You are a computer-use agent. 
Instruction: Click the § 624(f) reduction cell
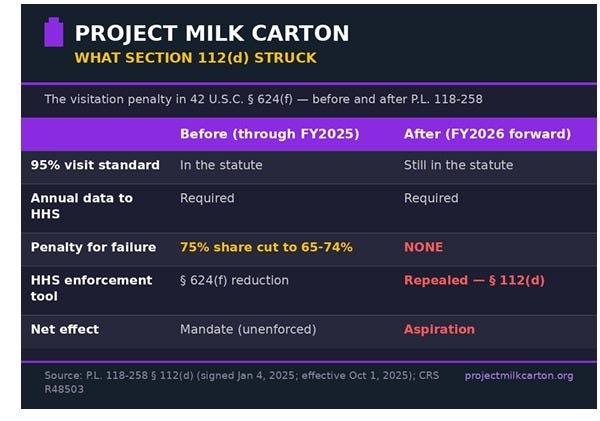(x=234, y=280)
